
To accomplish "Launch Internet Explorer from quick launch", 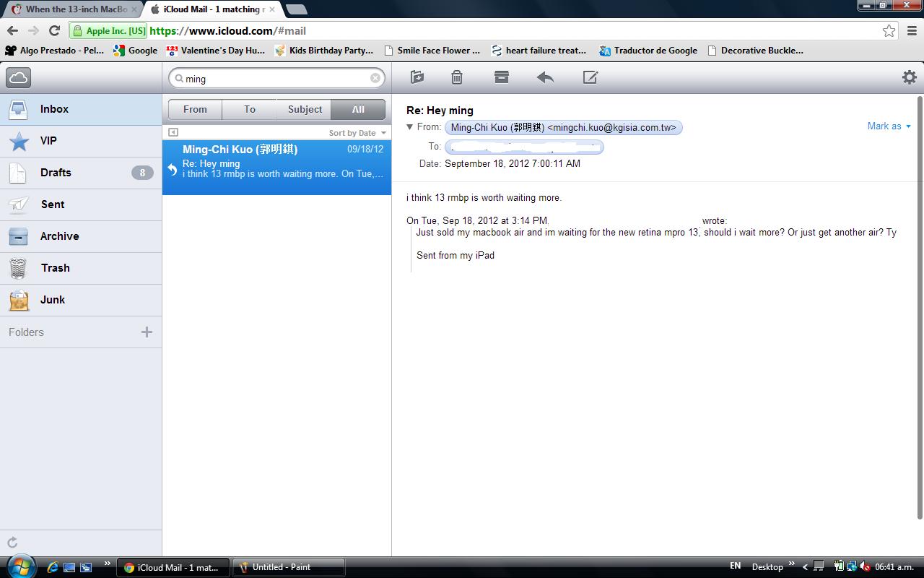I will [53, 567].
